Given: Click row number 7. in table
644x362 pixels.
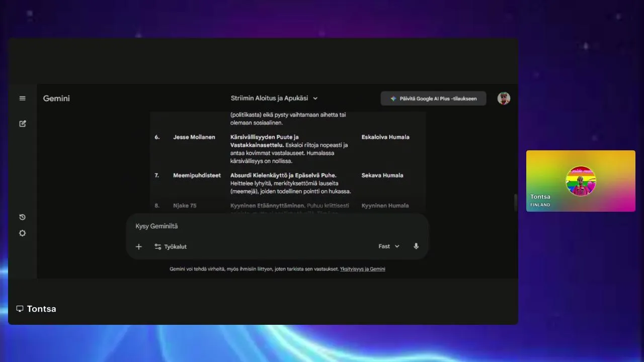Looking at the screenshot, I should [x=157, y=175].
